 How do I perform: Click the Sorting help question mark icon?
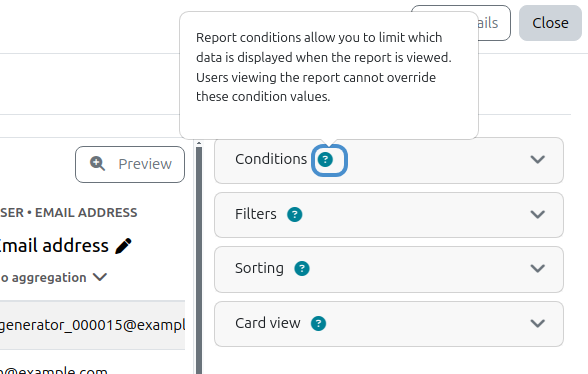(302, 269)
